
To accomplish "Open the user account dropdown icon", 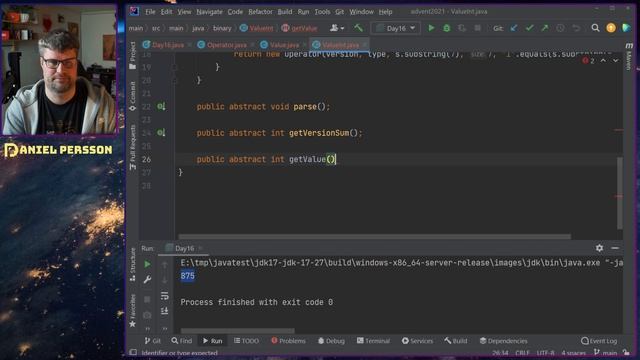I will 337,28.
